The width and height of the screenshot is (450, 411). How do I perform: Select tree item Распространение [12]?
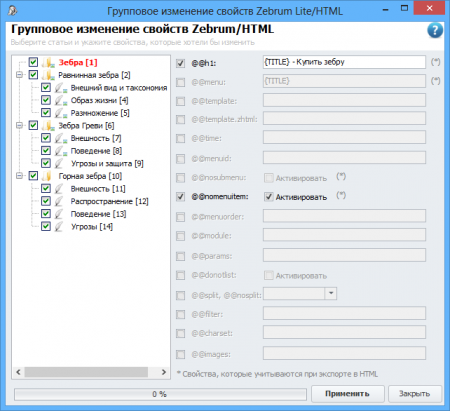tap(109, 201)
